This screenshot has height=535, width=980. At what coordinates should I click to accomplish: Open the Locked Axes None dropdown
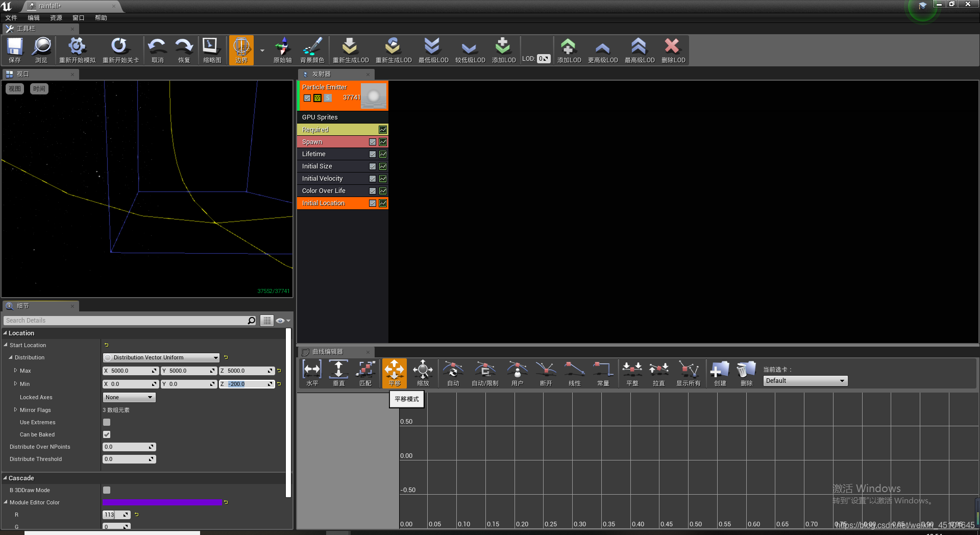coord(129,397)
